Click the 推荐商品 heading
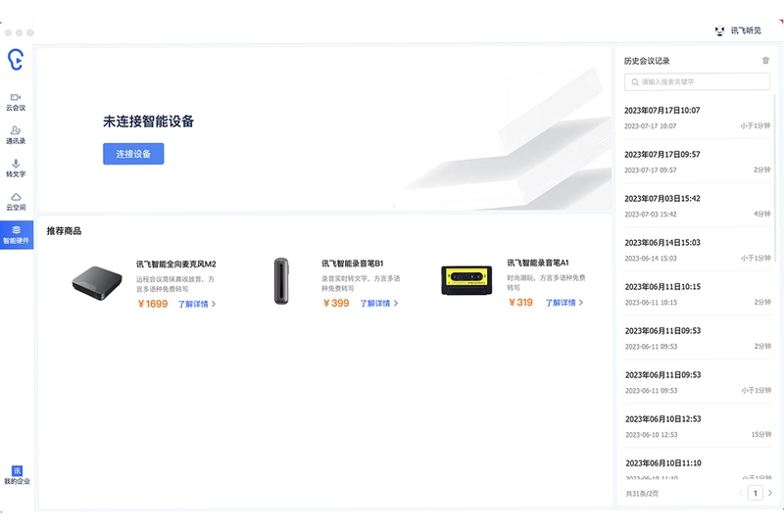The height and width of the screenshot is (532, 784). coord(64,231)
